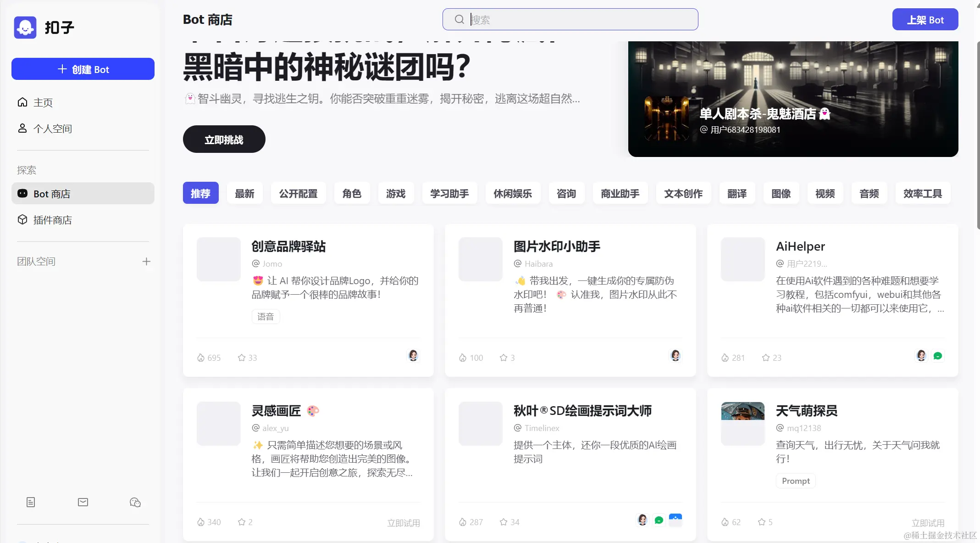Click the avatar icon on AiHelper card

click(x=921, y=356)
